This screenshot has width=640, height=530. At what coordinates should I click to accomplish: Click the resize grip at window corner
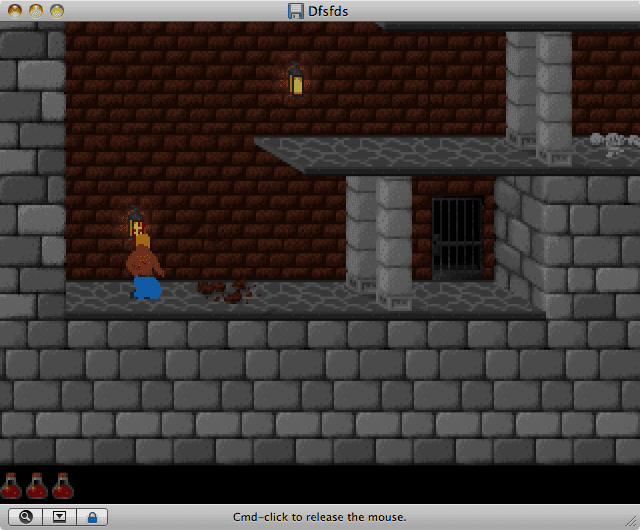(x=633, y=522)
